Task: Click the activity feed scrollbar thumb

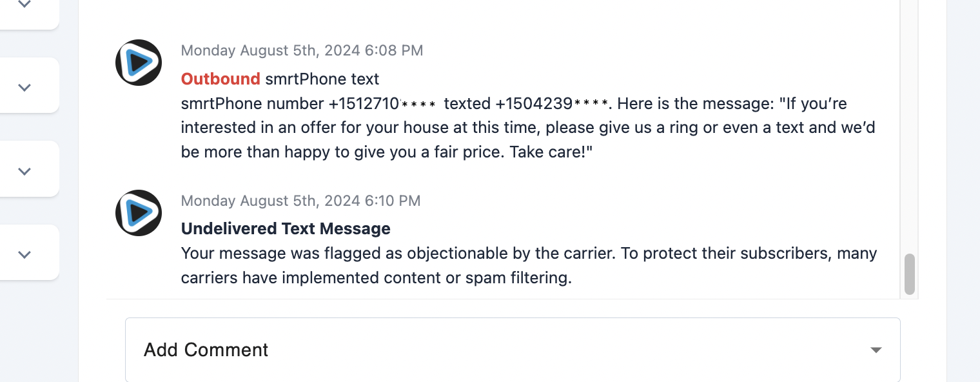Action: coord(909,274)
